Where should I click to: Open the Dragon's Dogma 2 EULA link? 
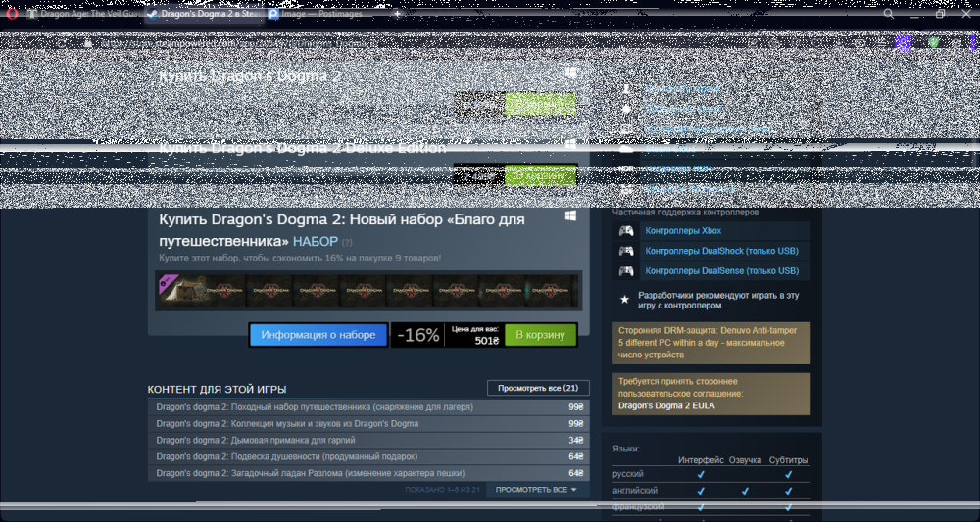pyautogui.click(x=666, y=405)
